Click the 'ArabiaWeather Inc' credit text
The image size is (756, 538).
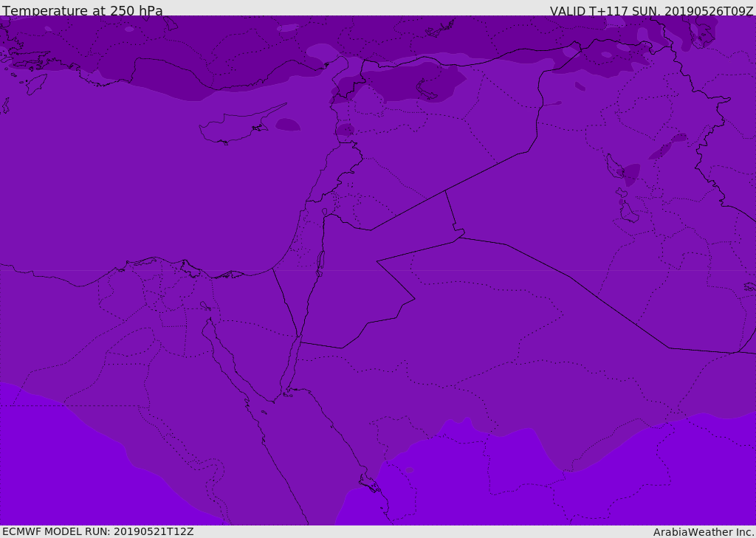click(703, 532)
